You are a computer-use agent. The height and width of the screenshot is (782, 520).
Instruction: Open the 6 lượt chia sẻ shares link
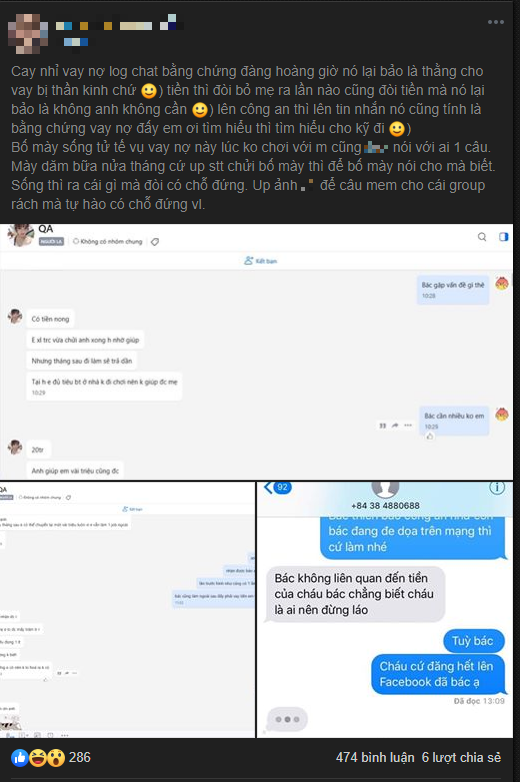(x=461, y=758)
